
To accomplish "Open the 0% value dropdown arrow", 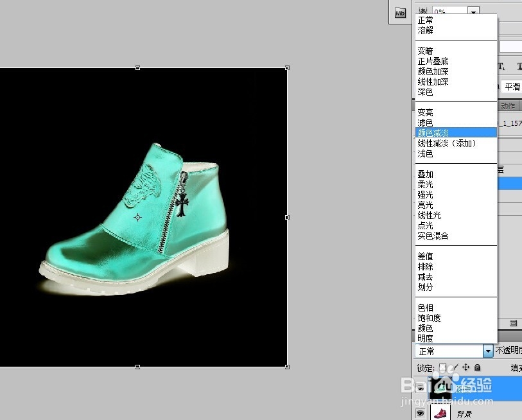I will tap(473, 12).
